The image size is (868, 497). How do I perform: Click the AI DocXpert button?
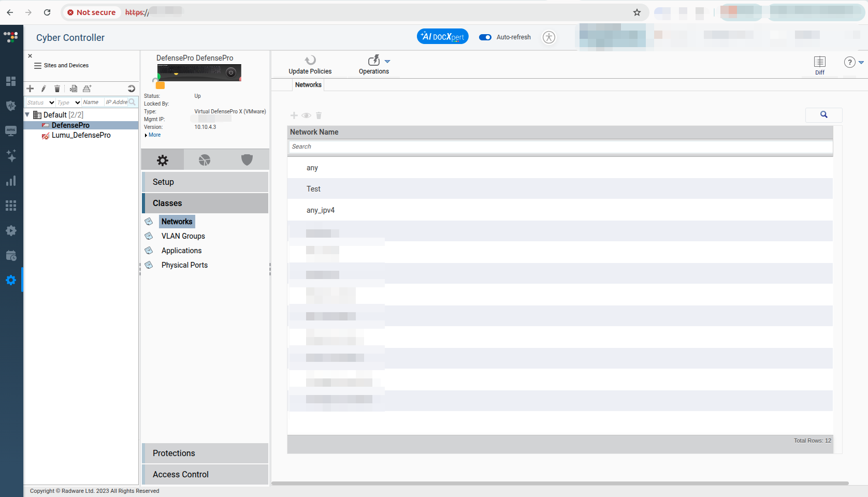pyautogui.click(x=442, y=37)
